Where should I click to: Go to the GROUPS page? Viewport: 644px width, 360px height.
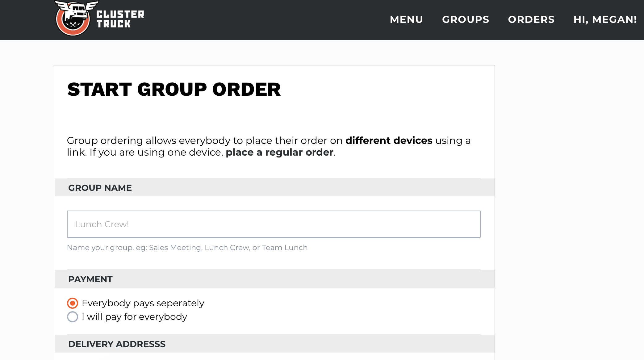click(x=466, y=19)
